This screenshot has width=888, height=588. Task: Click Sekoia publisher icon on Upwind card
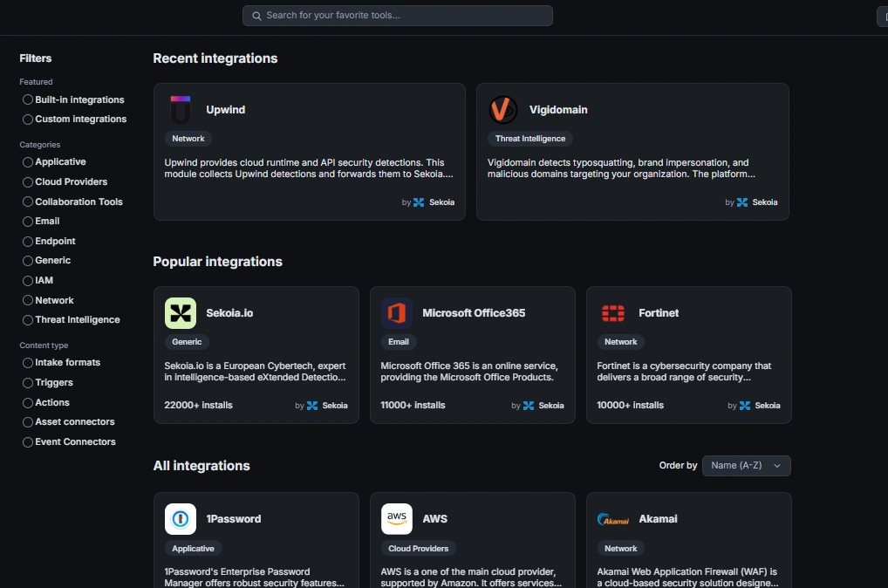(x=419, y=202)
